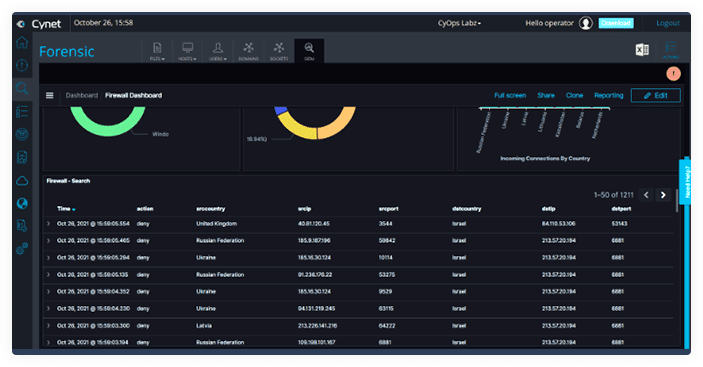Expand the Ukraine row with srcport 10114
The width and height of the screenshot is (703, 367).
point(48,258)
